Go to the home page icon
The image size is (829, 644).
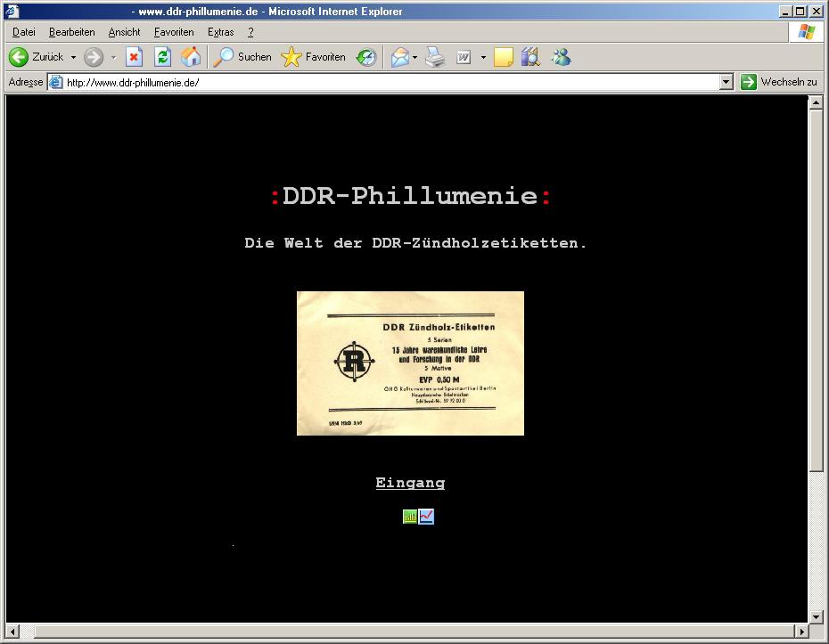click(191, 57)
